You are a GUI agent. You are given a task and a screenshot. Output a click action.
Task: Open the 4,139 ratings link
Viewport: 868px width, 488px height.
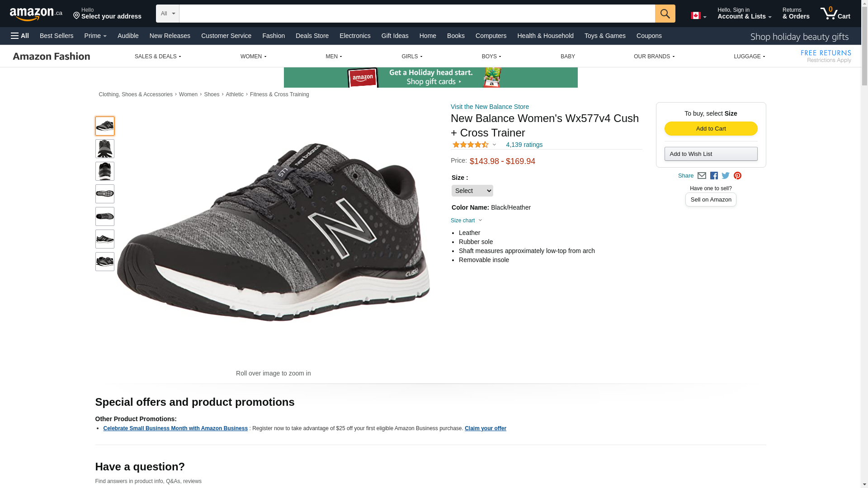click(524, 145)
